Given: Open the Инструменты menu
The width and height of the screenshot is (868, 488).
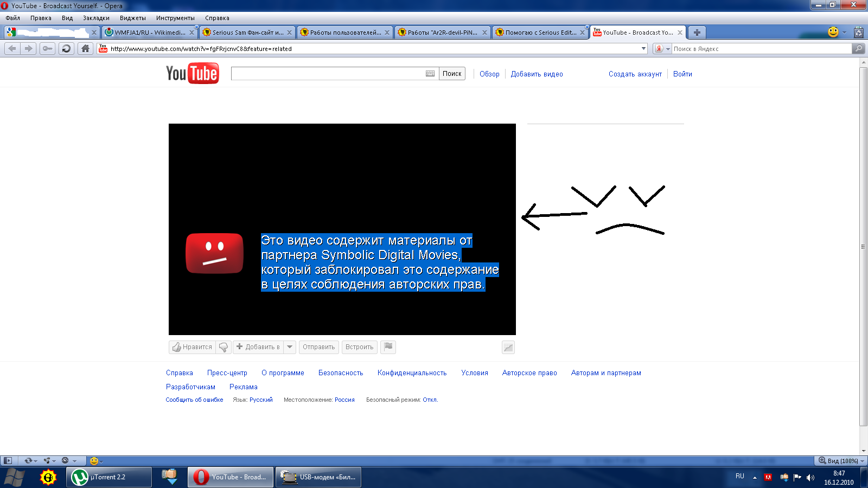Looking at the screenshot, I should point(175,18).
